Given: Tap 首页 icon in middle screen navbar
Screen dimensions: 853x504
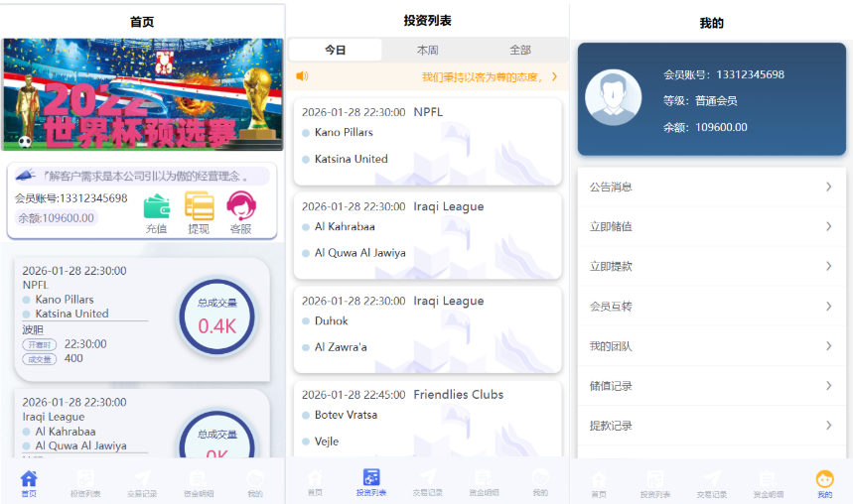Looking at the screenshot, I should [x=315, y=477].
